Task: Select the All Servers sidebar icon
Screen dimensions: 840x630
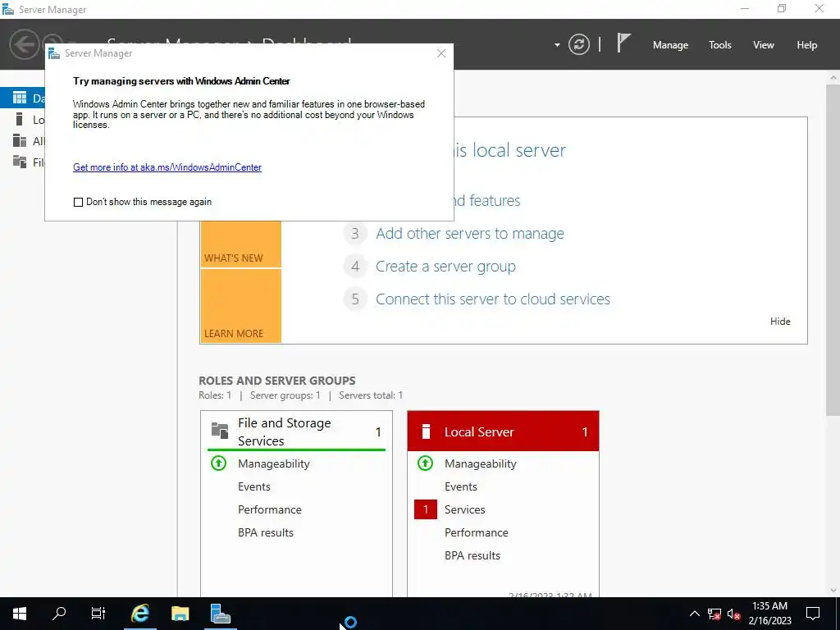Action: pos(20,140)
